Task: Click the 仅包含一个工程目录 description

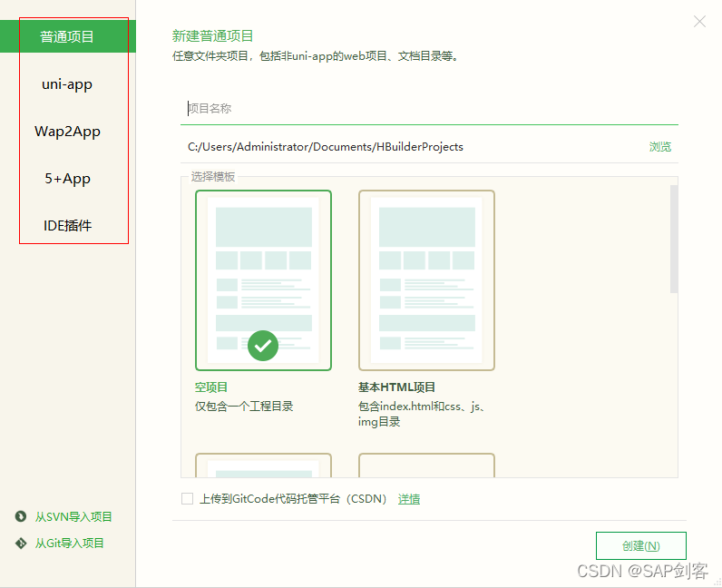Action: [244, 406]
